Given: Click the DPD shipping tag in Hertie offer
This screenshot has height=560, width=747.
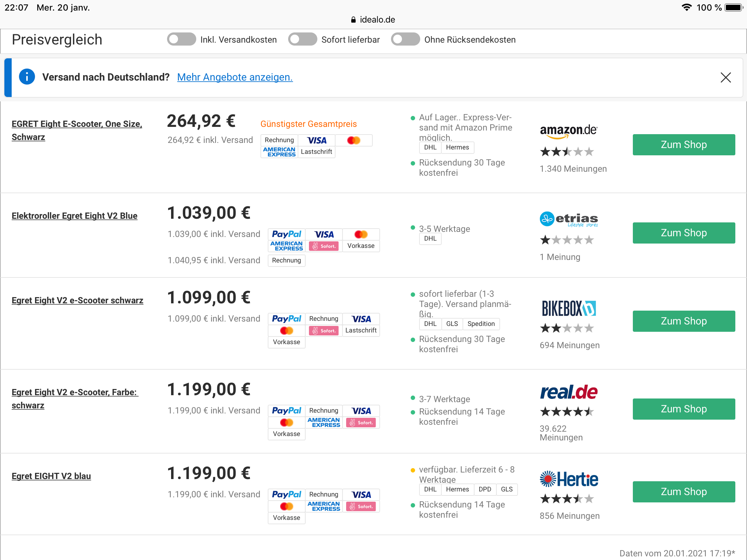Looking at the screenshot, I should (485, 489).
